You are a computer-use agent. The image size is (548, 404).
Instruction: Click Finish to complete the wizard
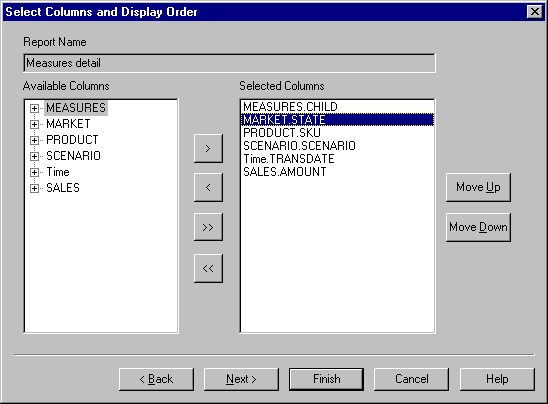(x=326, y=379)
